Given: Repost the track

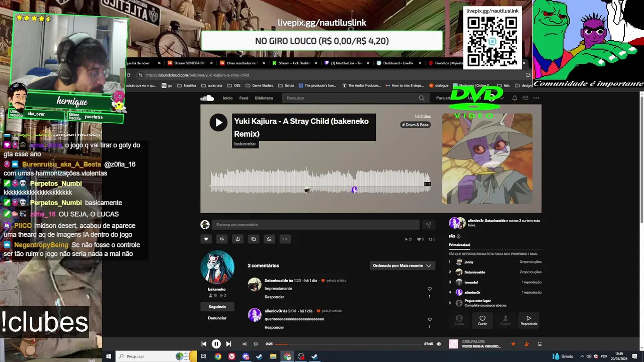Looking at the screenshot, I should point(222,239).
